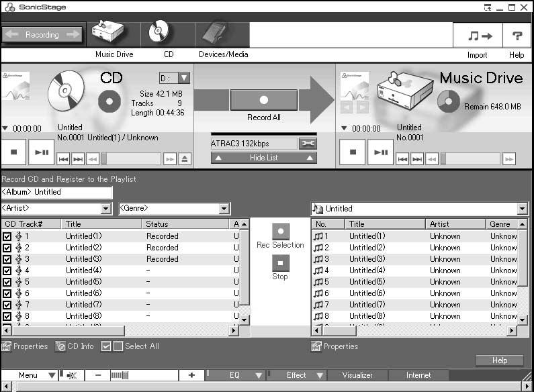The width and height of the screenshot is (534, 392).
Task: Fast forward in Music Drive panel
Action: [x=509, y=159]
